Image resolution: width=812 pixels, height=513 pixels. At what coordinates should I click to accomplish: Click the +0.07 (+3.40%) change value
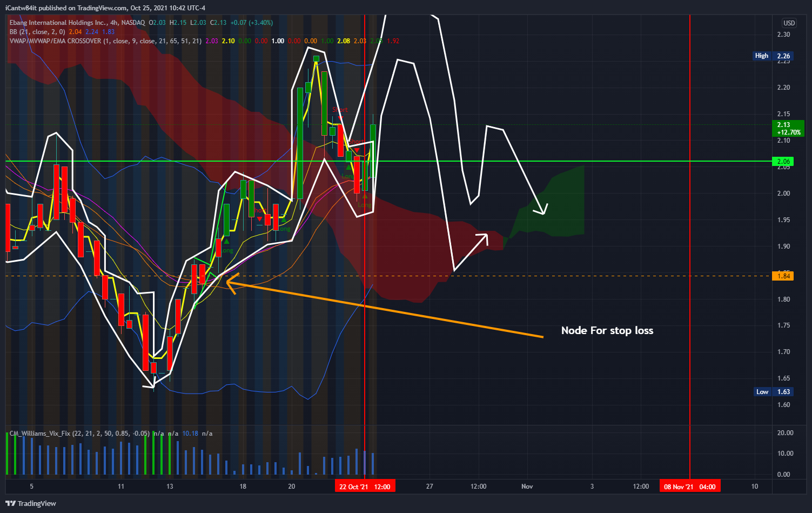pyautogui.click(x=252, y=23)
